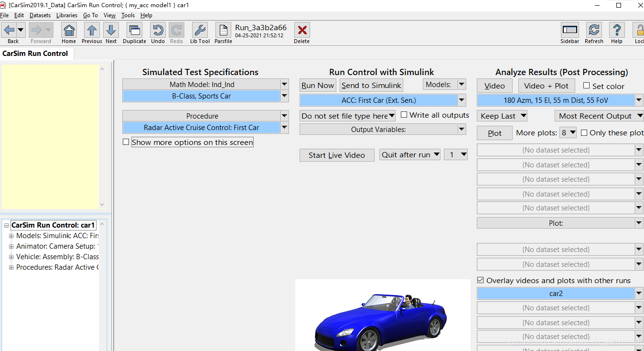Toggle the Sidebar display
The width and height of the screenshot is (644, 351).
570,31
